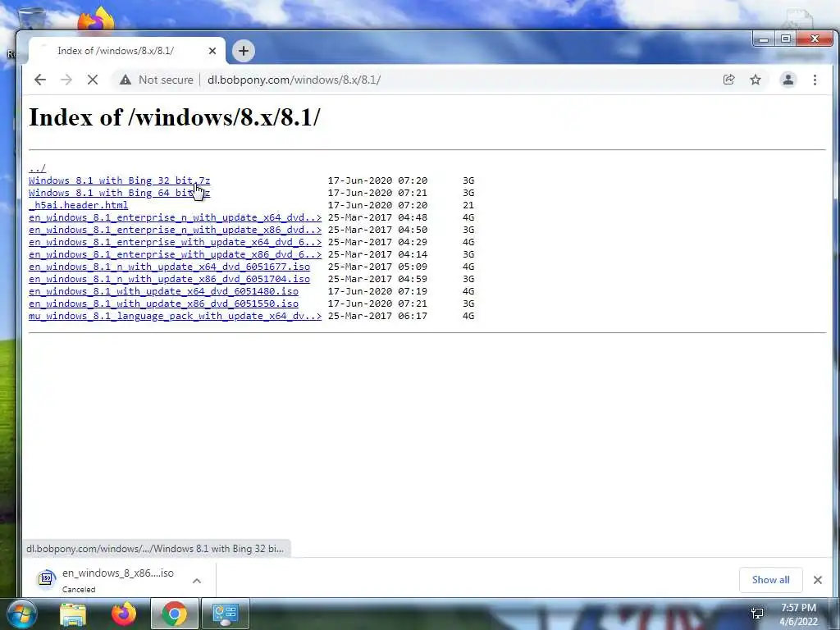Download en_windows_8.1_with_update_x64_dvd_6051480.iso
Screen dimensions: 840x630
click(163, 291)
